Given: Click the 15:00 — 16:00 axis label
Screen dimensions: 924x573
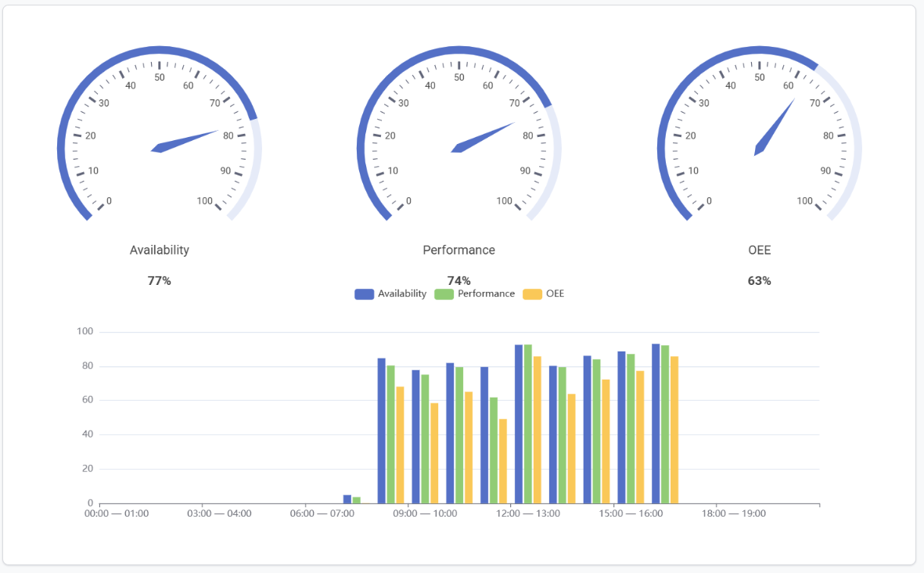Looking at the screenshot, I should tap(631, 514).
